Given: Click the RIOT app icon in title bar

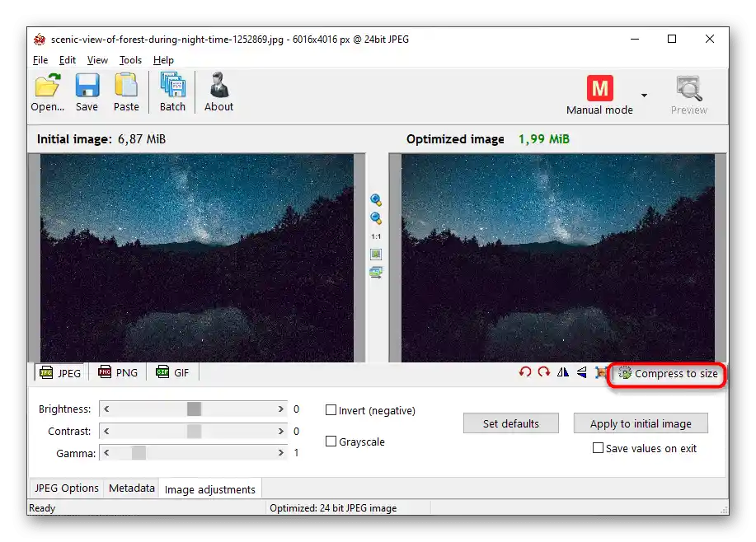Looking at the screenshot, I should (40, 39).
